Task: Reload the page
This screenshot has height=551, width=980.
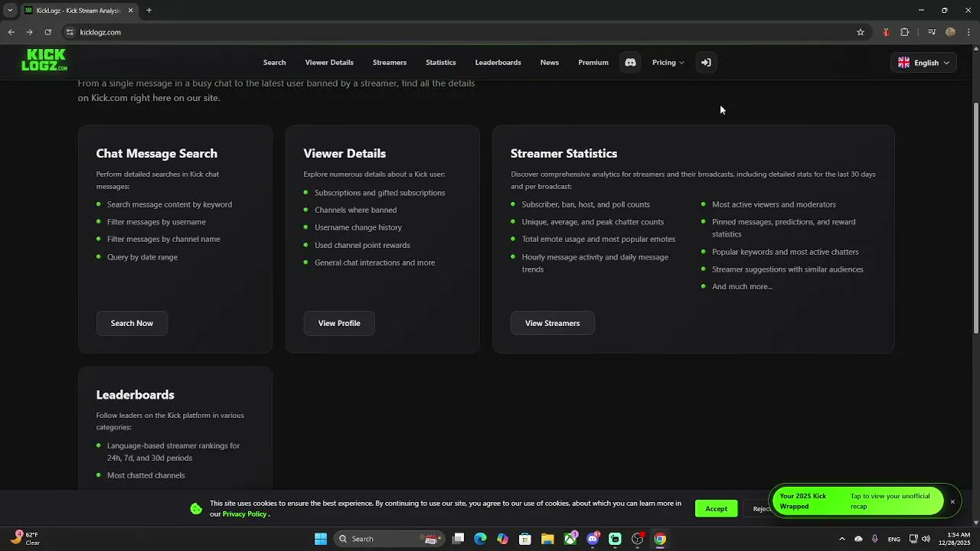Action: pos(47,32)
